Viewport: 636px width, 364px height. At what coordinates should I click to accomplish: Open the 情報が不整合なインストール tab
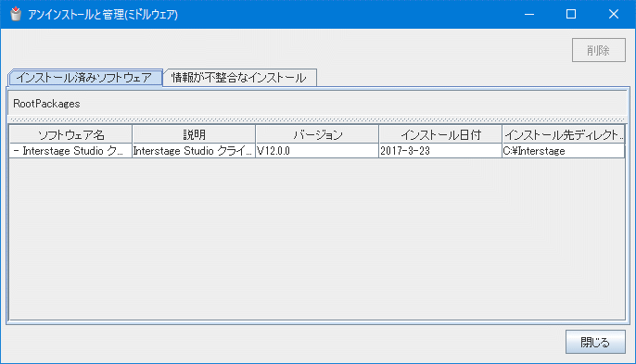pyautogui.click(x=239, y=78)
